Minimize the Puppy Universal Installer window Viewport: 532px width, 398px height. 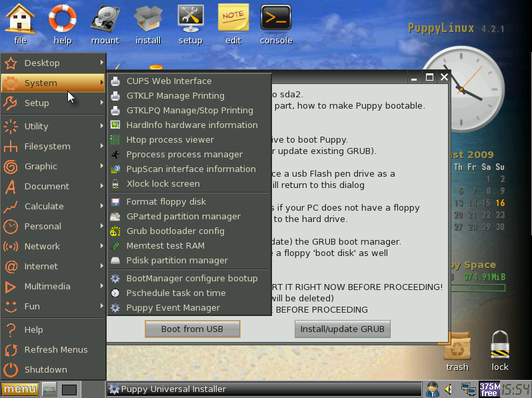coord(414,78)
